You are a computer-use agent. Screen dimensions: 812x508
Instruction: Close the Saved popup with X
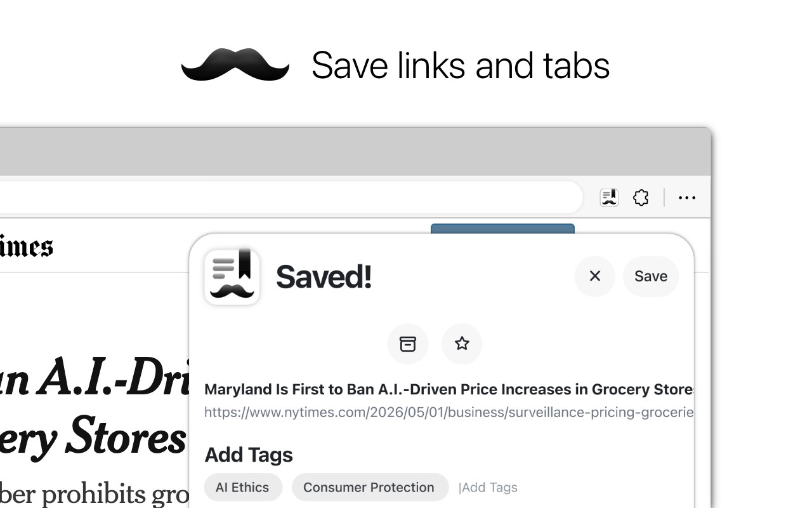tap(595, 276)
